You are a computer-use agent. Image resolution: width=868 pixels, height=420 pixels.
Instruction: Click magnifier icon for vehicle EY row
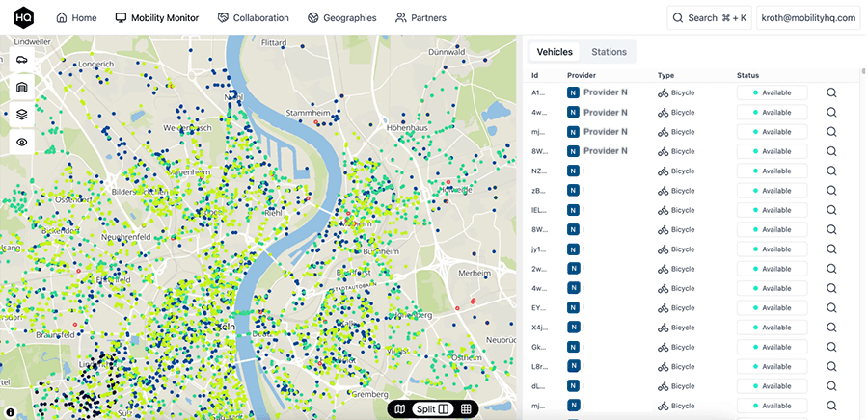click(x=831, y=307)
